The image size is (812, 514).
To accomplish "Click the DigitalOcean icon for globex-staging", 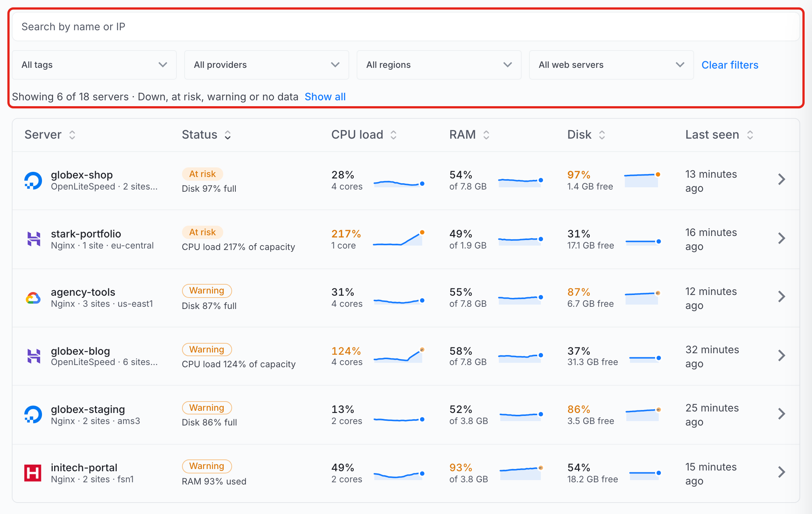I will (33, 414).
